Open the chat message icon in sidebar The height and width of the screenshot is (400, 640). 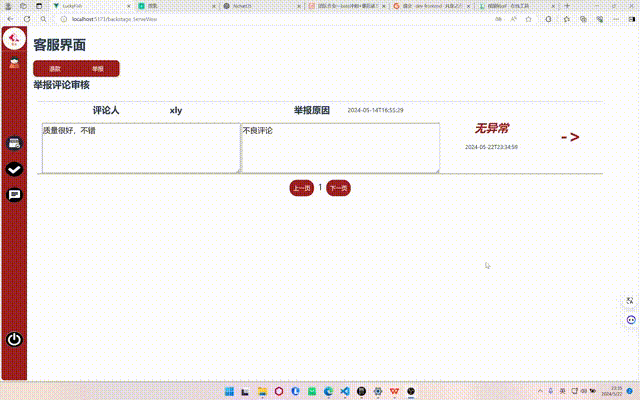pyautogui.click(x=14, y=195)
